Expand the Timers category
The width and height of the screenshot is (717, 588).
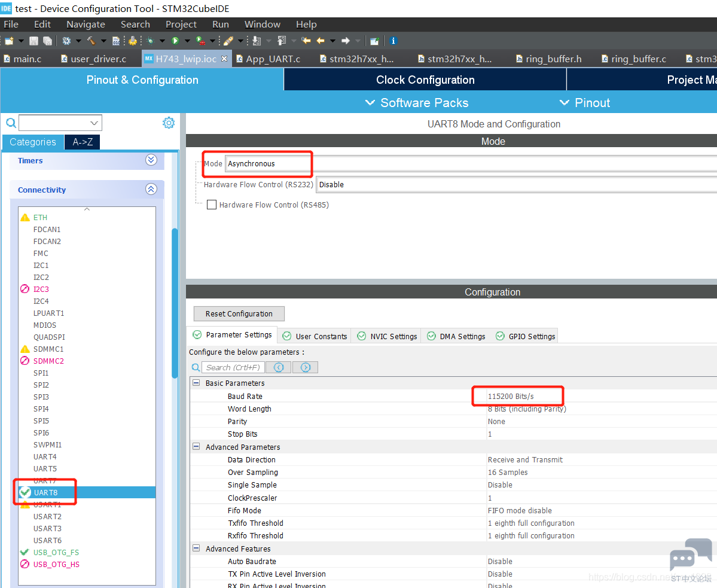point(151,160)
